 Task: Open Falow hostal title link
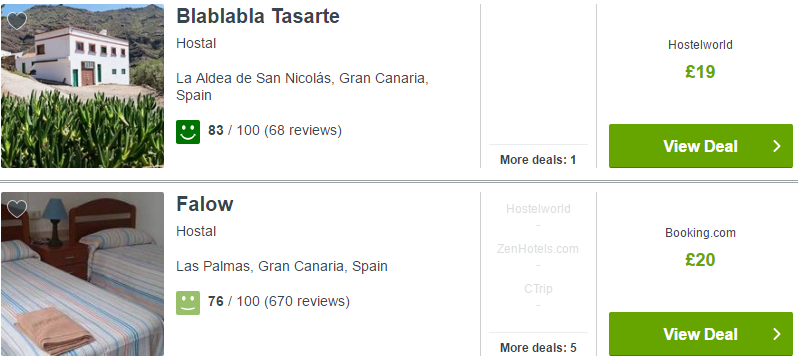205,205
